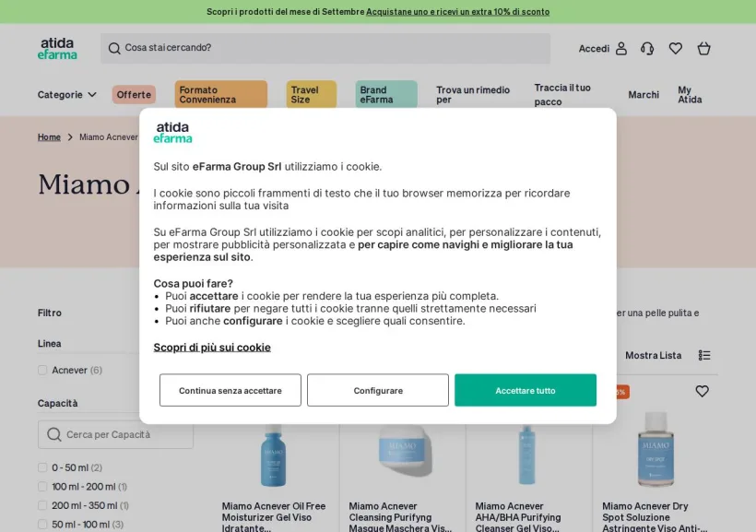Click the Accedi login link
The image size is (756, 532).
[x=594, y=48]
